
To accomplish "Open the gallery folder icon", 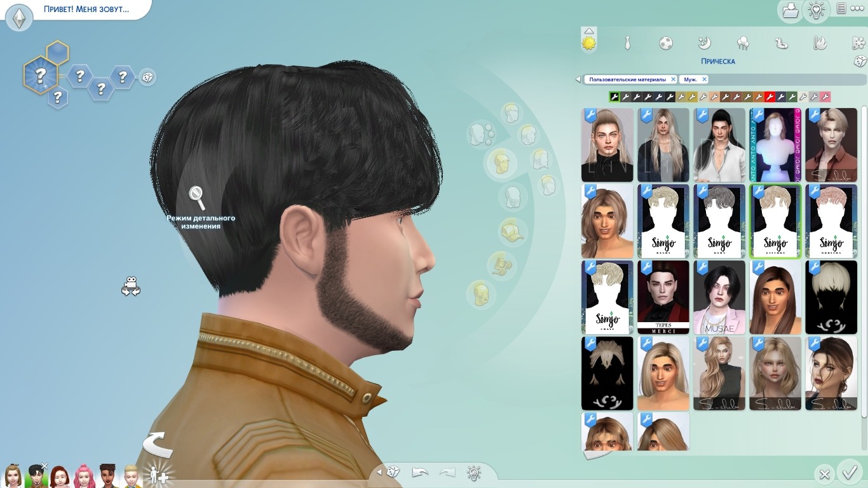I will (790, 10).
